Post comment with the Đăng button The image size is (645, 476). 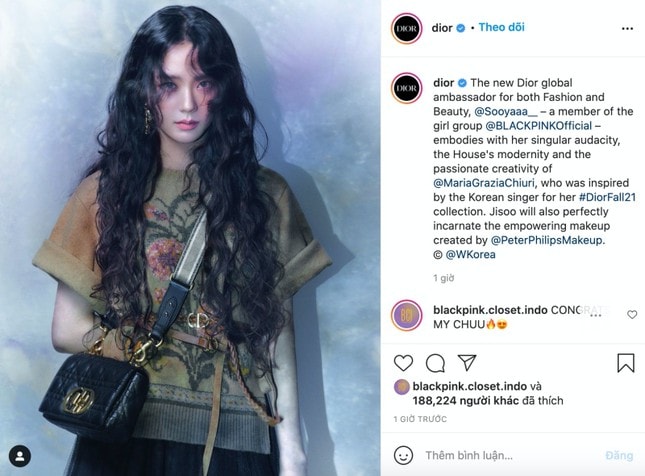click(619, 455)
